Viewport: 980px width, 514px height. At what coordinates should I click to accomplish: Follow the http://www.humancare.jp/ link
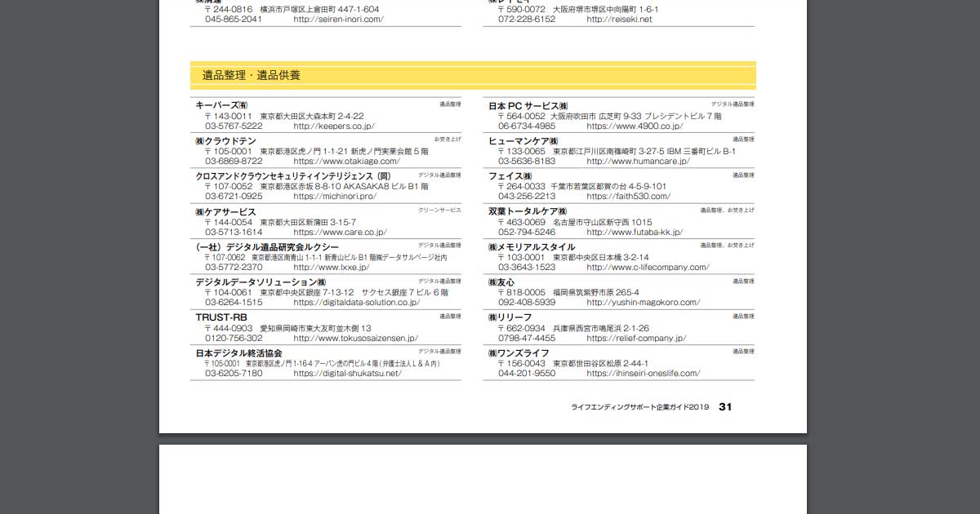pyautogui.click(x=638, y=162)
